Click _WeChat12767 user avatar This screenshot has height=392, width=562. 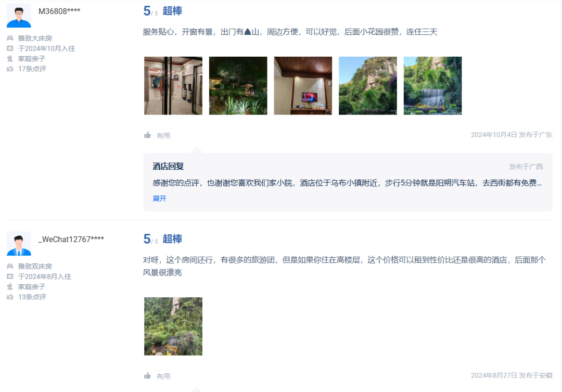tap(19, 244)
